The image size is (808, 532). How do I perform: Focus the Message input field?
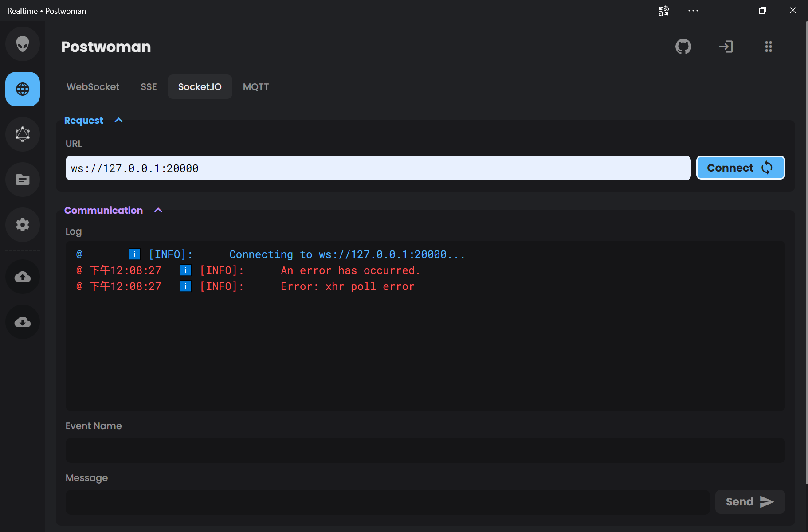point(388,502)
